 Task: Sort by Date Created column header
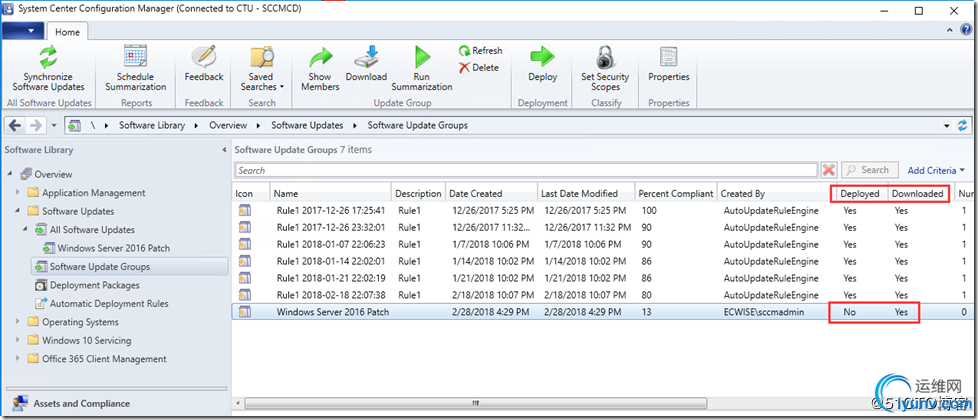[491, 193]
